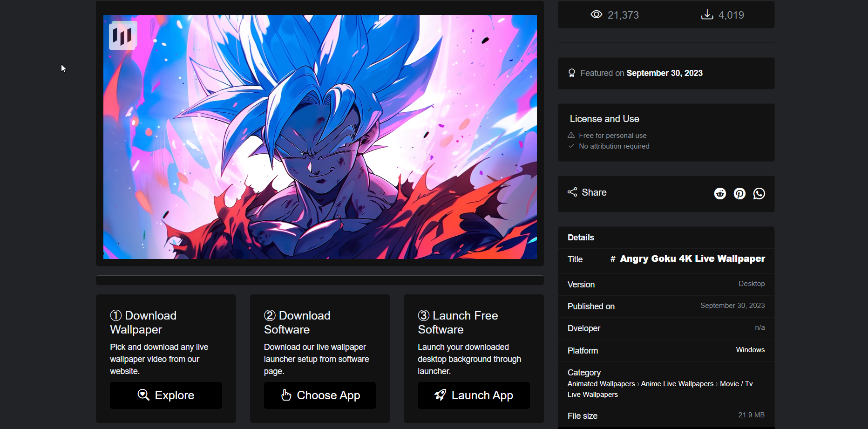Click the eye views icon

pyautogui.click(x=597, y=14)
